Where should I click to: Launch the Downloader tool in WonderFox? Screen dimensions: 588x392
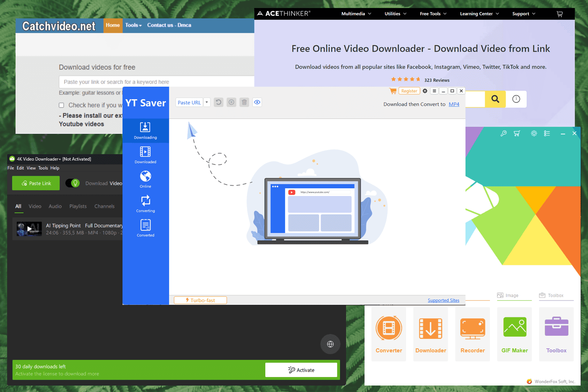(x=430, y=333)
